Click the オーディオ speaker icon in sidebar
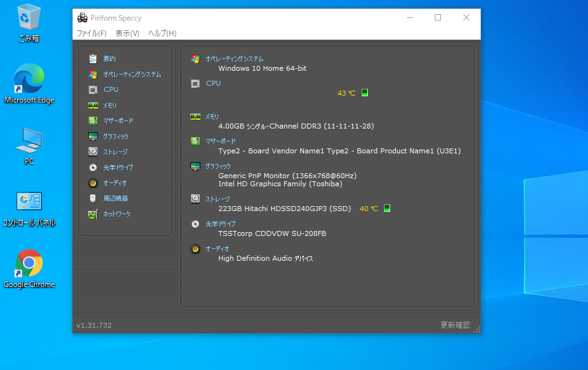588x370 pixels. click(x=93, y=183)
